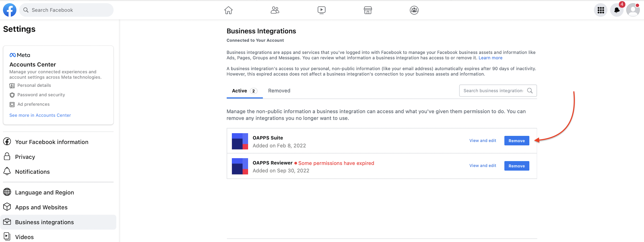Image resolution: width=644 pixels, height=242 pixels.
Task: Open the Learn more link
Action: pyautogui.click(x=490, y=58)
